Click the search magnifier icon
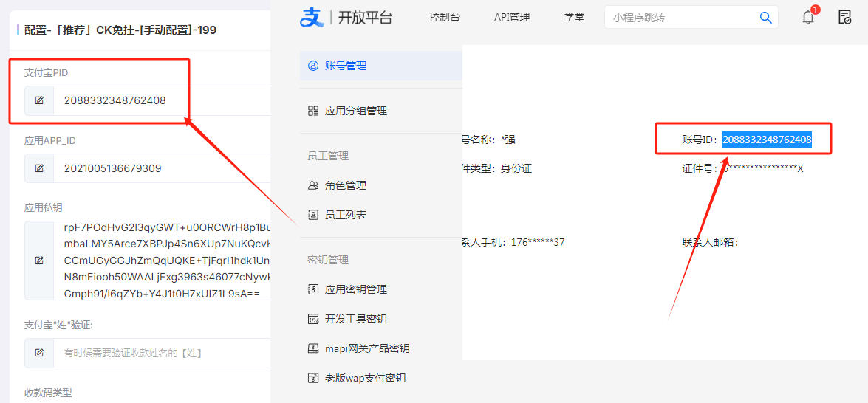Image resolution: width=868 pixels, height=403 pixels. click(x=765, y=18)
